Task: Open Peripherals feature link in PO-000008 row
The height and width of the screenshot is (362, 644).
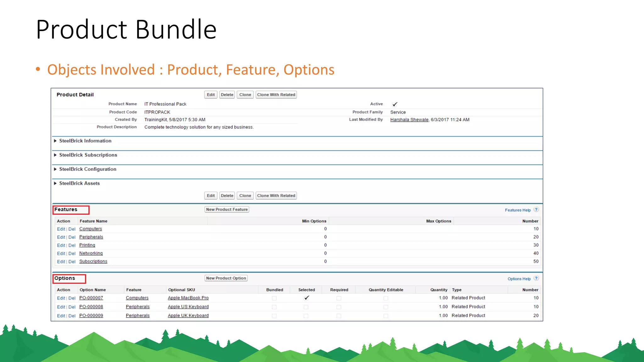Action: [x=138, y=307]
